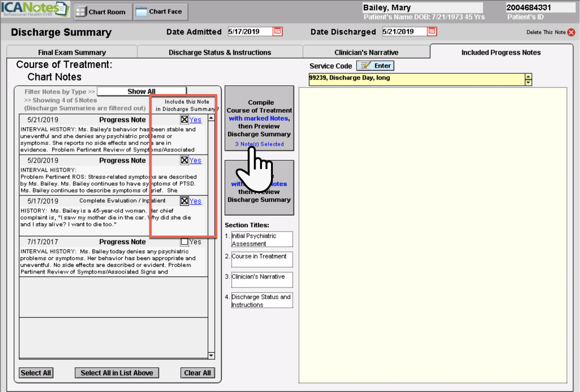Screen dimensions: 580x392
Task: Switch to the Clinician's Narrative tab
Action: click(367, 52)
